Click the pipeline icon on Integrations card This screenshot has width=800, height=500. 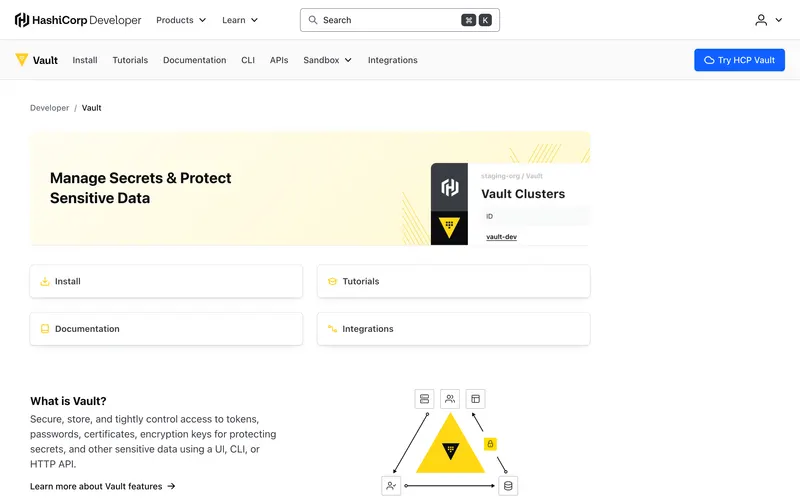[x=332, y=329]
